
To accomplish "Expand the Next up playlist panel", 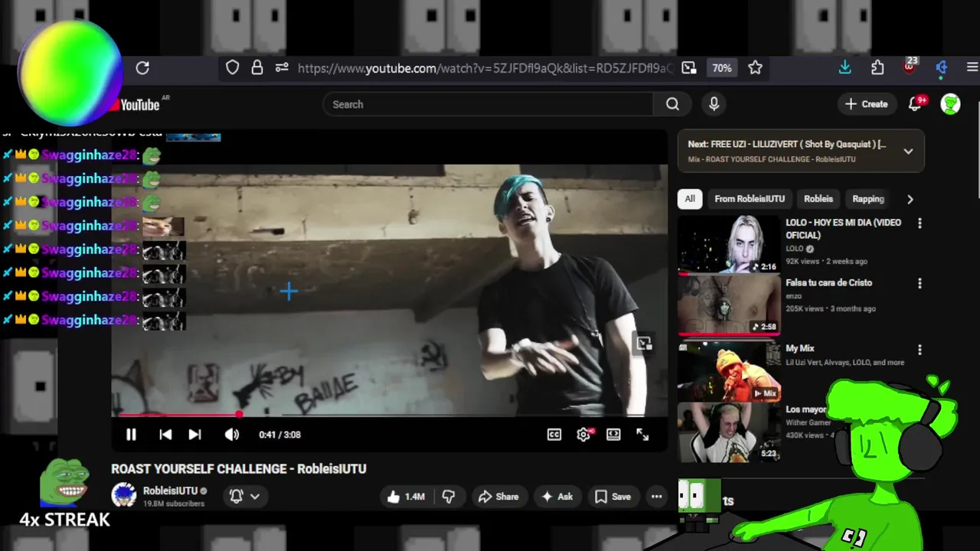I will click(908, 152).
